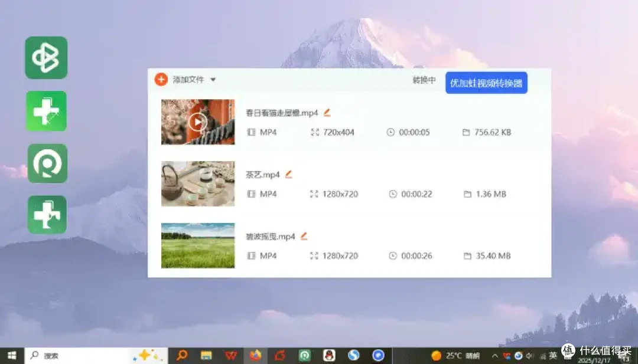Click the resolution icon in 碧波摇曳.mp4 row
Viewport: 638px width, 364px height.
tap(314, 255)
